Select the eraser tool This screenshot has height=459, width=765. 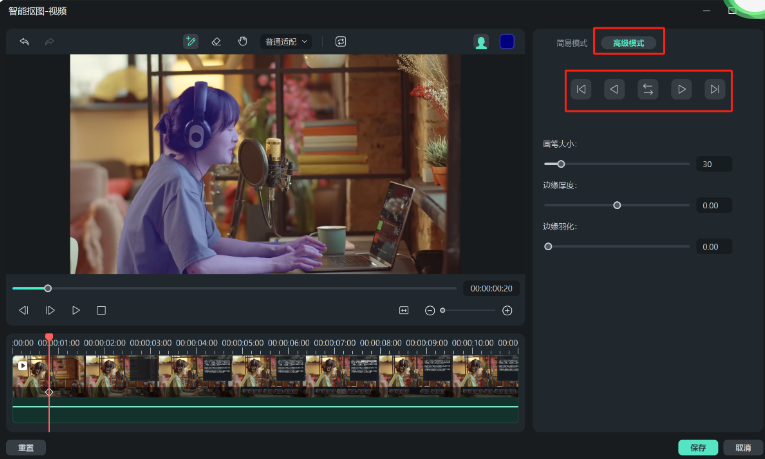coord(216,42)
